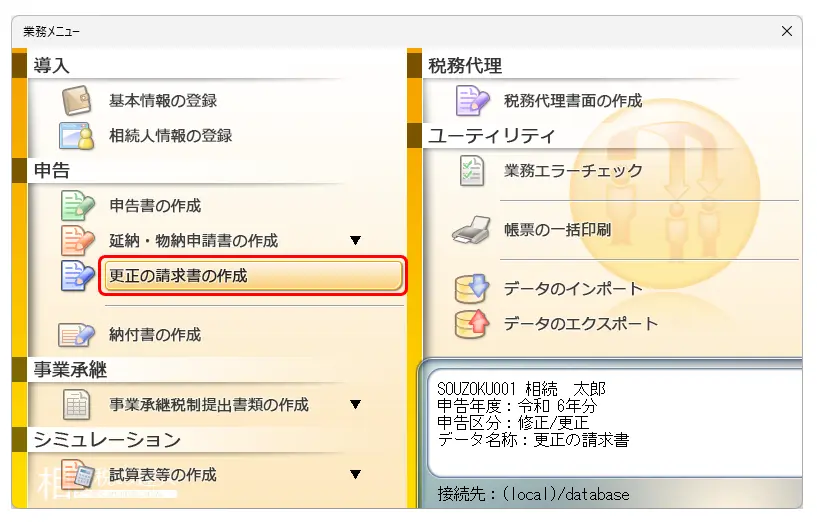The width and height of the screenshot is (817, 522).
Task: Open 申告書の作成 menu entry
Action: click(x=155, y=206)
